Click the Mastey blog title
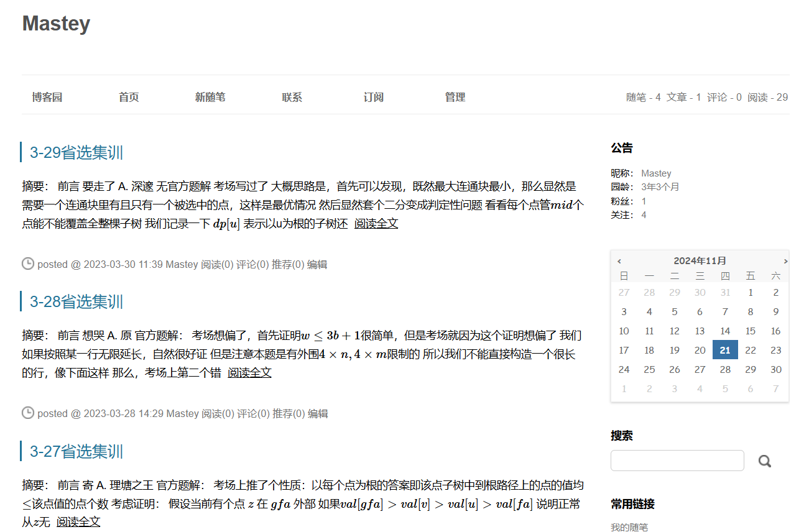This screenshot has width=809, height=532. tap(57, 24)
